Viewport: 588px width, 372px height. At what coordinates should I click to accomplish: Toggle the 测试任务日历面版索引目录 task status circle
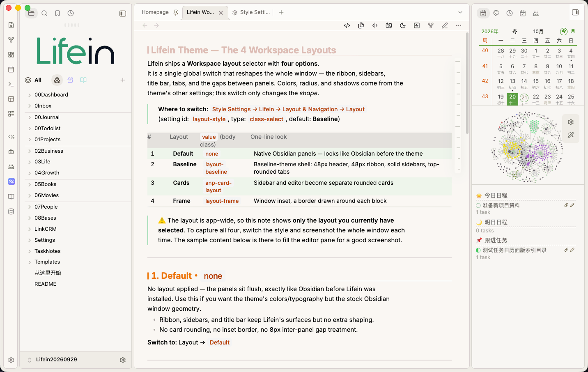point(478,250)
